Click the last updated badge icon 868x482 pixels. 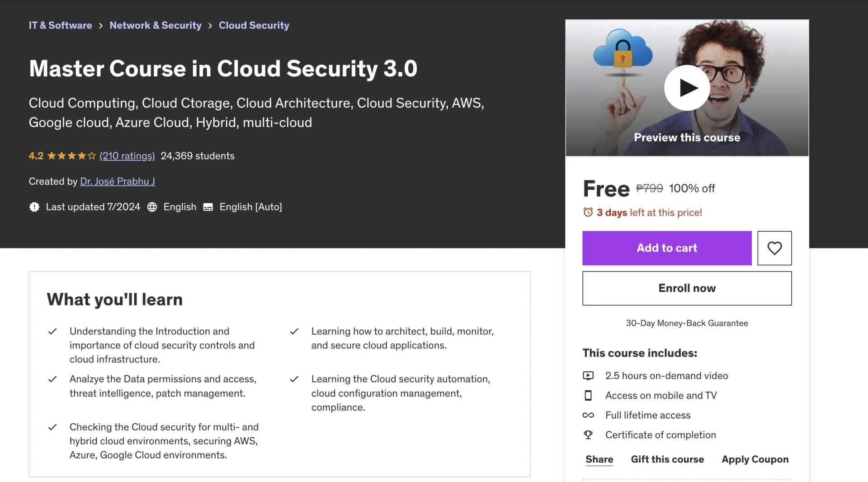coord(34,207)
